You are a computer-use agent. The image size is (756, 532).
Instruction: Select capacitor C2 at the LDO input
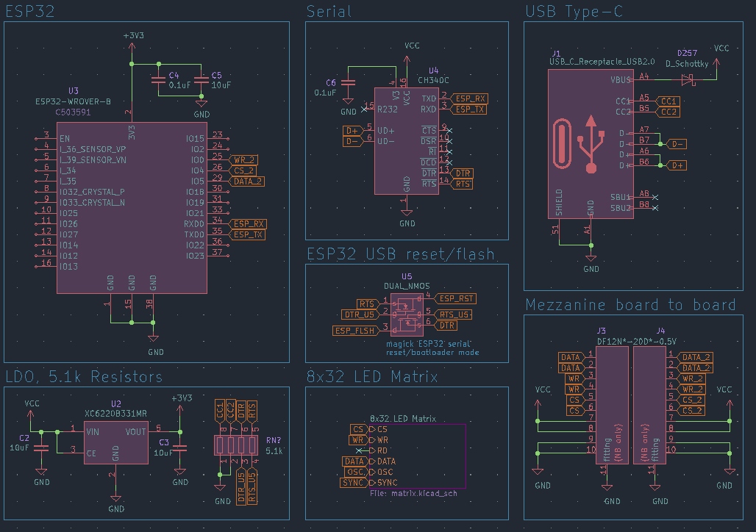pos(41,448)
